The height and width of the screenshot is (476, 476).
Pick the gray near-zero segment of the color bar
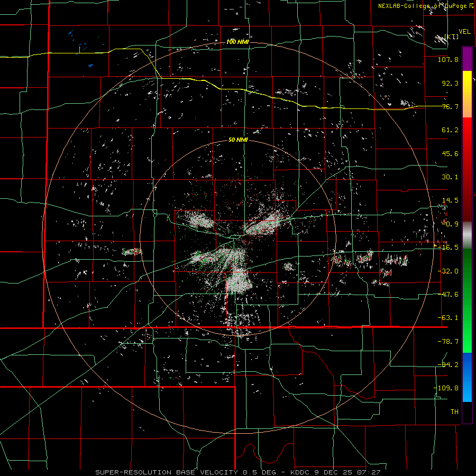467,235
